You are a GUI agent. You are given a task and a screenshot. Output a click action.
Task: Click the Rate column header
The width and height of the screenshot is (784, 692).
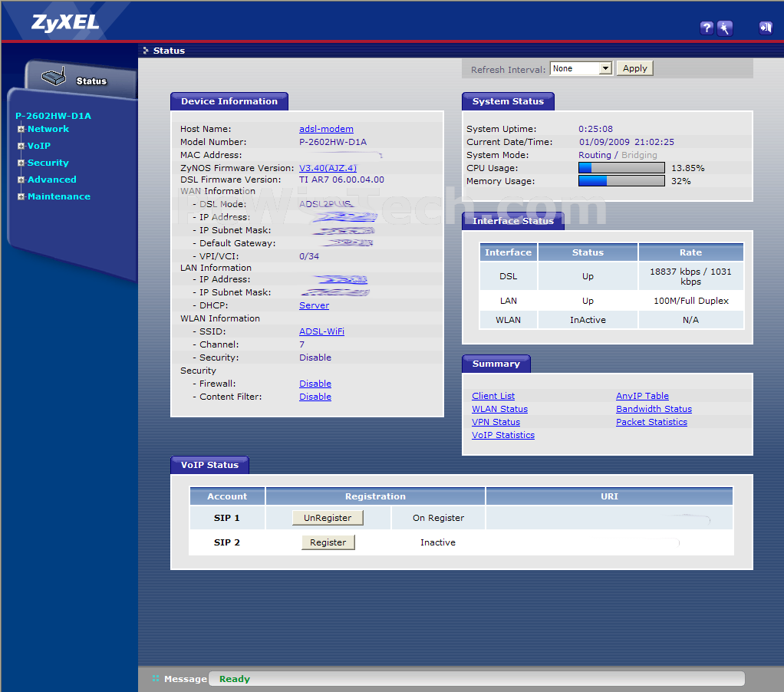[x=690, y=252]
